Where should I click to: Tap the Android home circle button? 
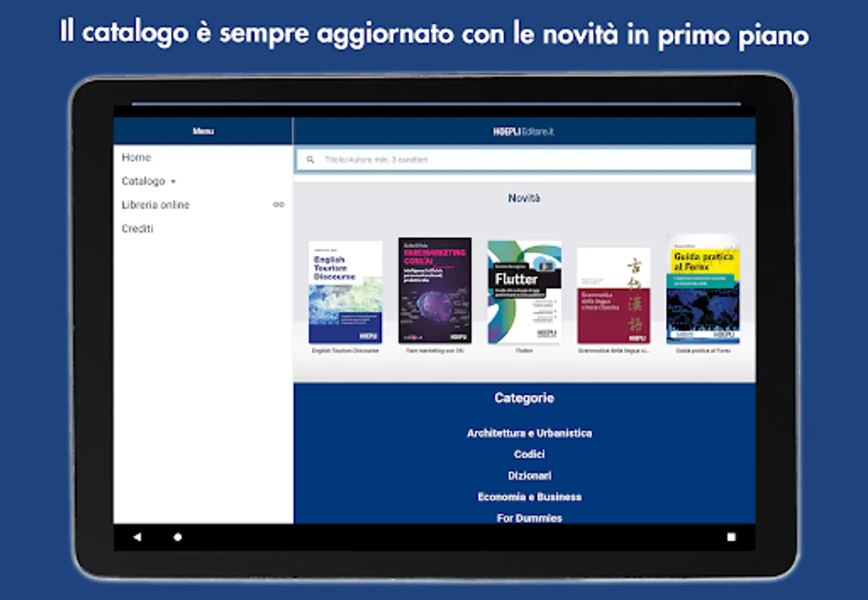click(178, 537)
